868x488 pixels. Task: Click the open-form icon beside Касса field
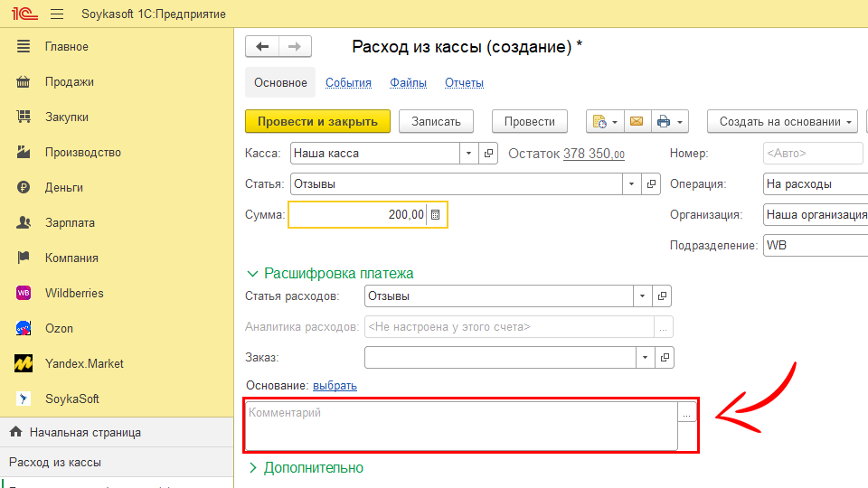click(x=488, y=154)
